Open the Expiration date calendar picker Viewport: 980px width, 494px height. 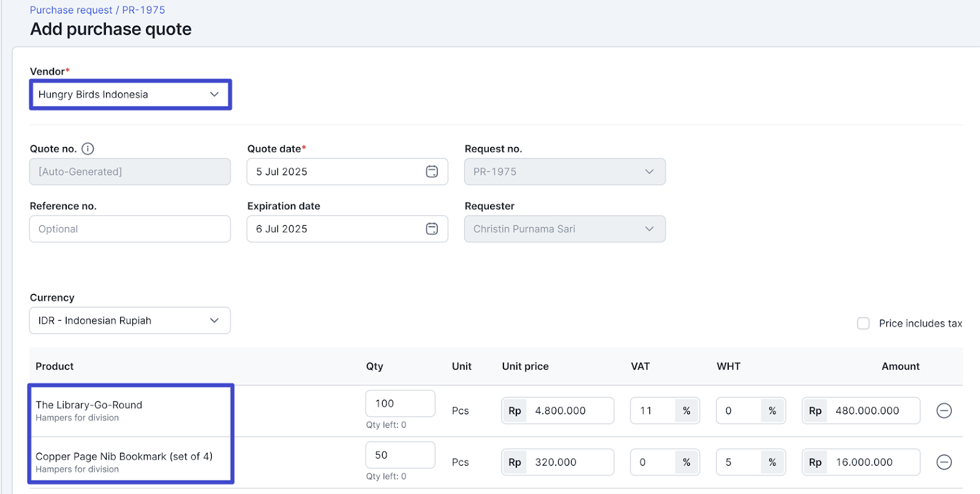(432, 229)
